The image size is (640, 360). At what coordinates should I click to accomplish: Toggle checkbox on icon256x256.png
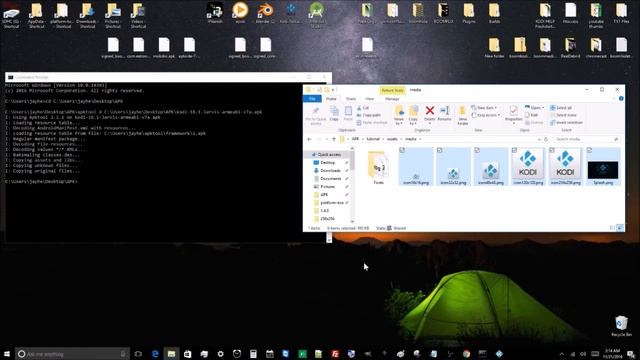[x=552, y=150]
